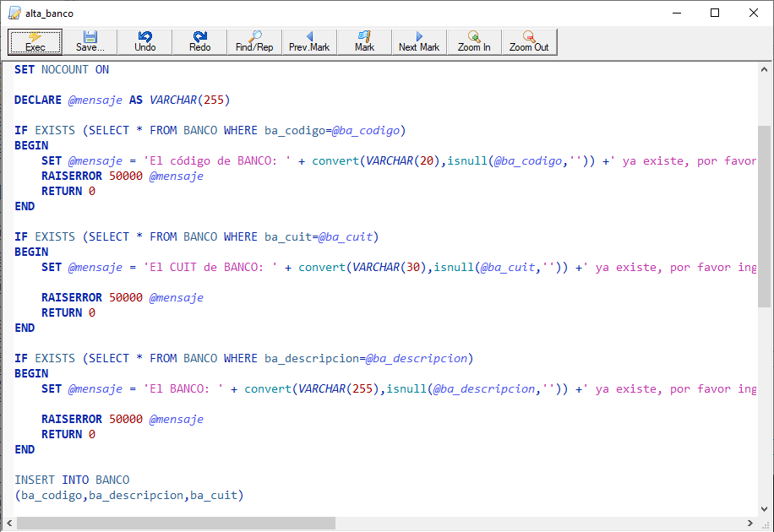Set a Mark on current line
The image size is (774, 532).
[364, 41]
